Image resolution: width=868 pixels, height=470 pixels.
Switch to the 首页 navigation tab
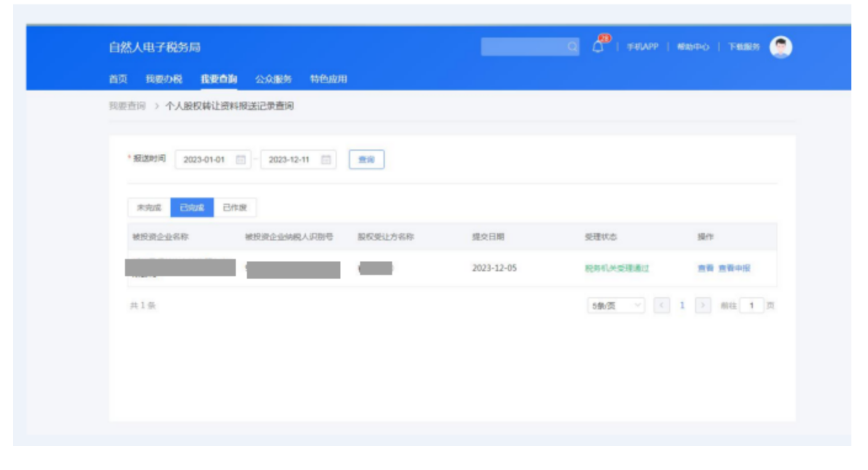click(x=118, y=79)
